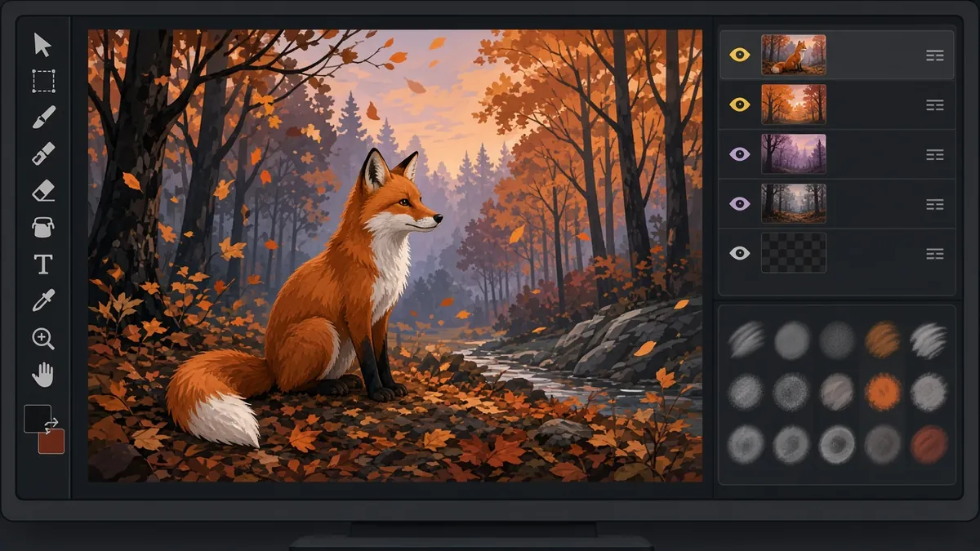The height and width of the screenshot is (551, 980).
Task: Choose the soft gray round brush, top row second
Action: 791,340
